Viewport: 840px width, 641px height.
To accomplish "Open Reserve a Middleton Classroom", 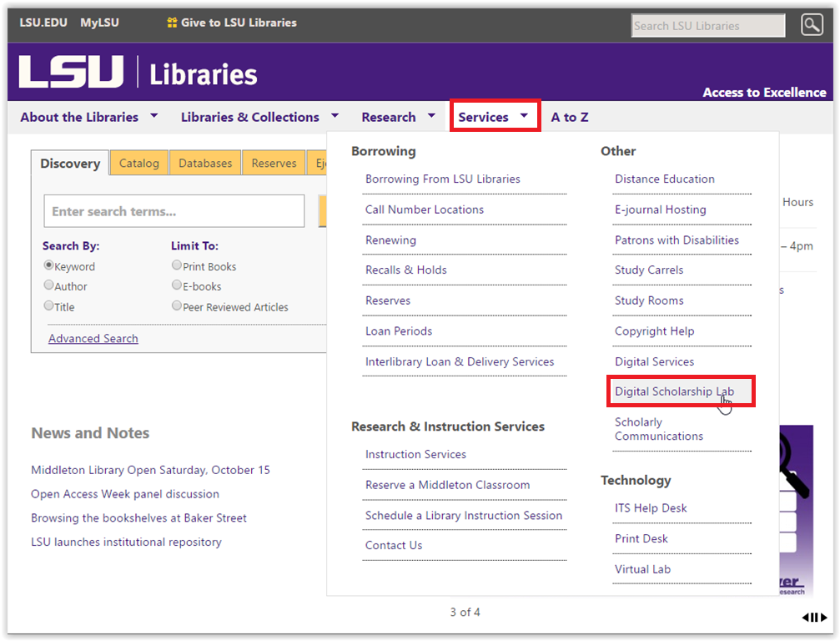I will pos(447,484).
